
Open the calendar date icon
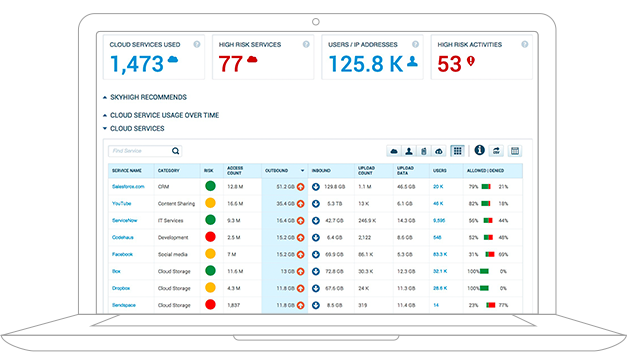pos(515,151)
